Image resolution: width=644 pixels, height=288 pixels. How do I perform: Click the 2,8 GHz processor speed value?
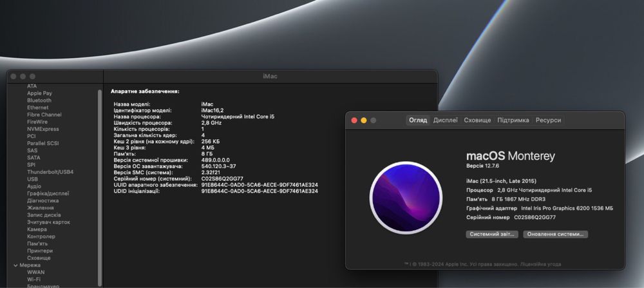point(211,123)
